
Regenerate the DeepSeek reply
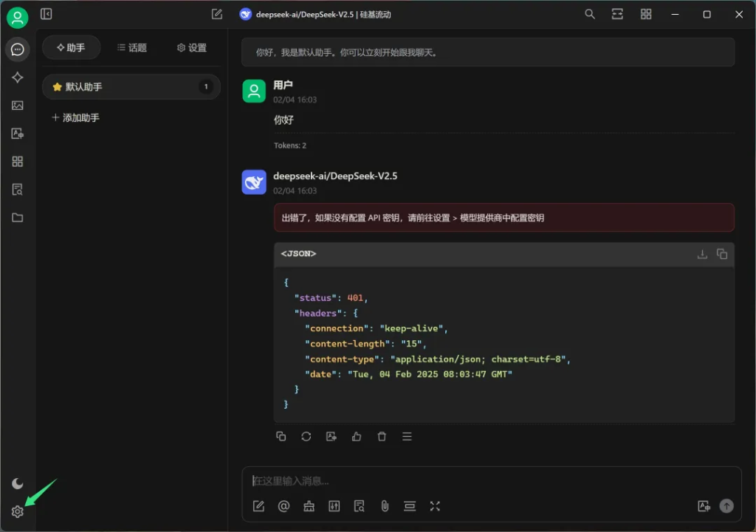(x=306, y=437)
